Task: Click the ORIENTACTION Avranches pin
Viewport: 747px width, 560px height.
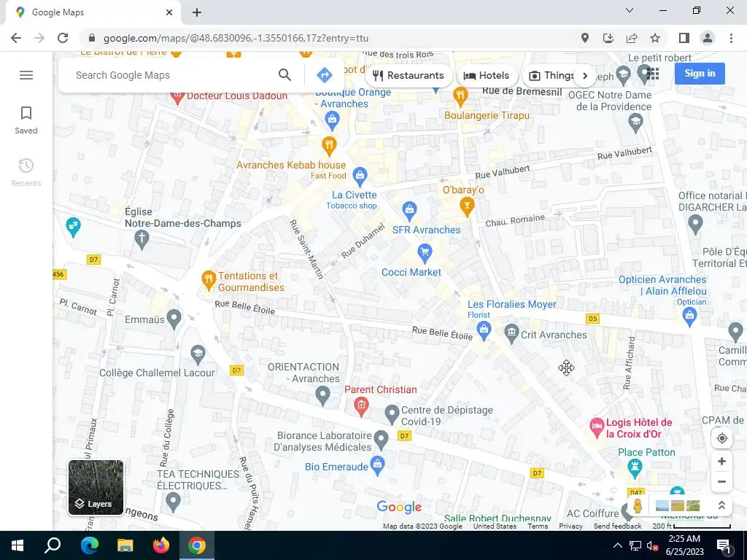Action: click(x=323, y=396)
